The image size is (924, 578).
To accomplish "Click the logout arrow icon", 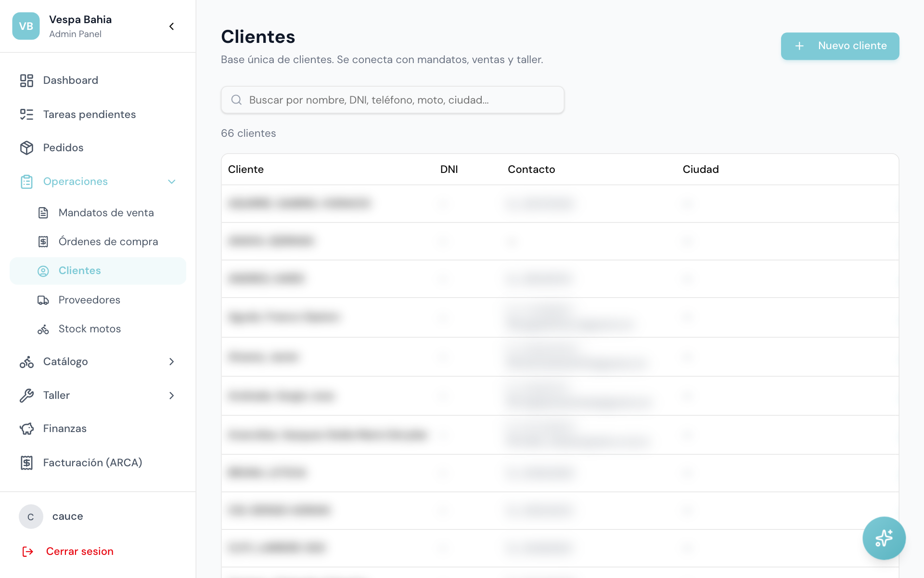I will tap(28, 552).
